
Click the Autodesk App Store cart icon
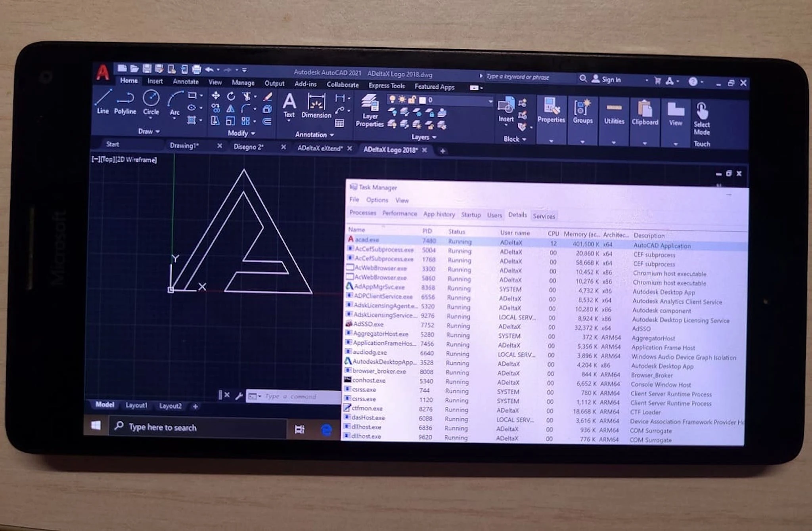tap(657, 80)
